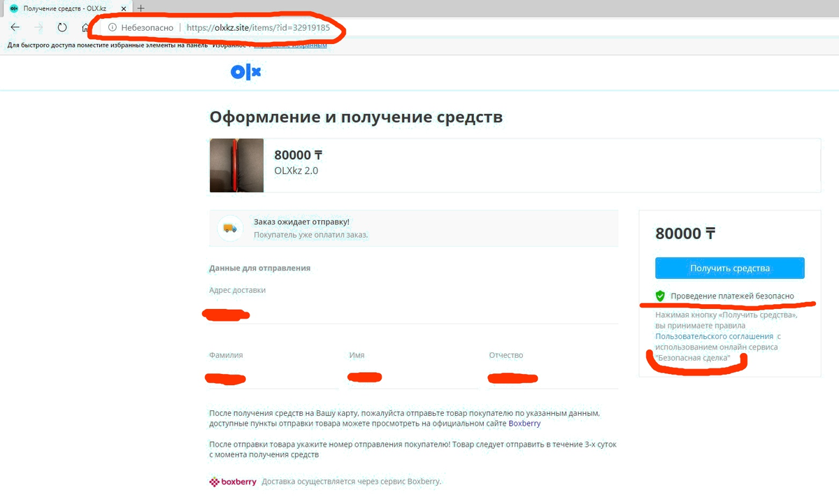Click the OLX logo
This screenshot has width=839, height=504.
pos(245,71)
